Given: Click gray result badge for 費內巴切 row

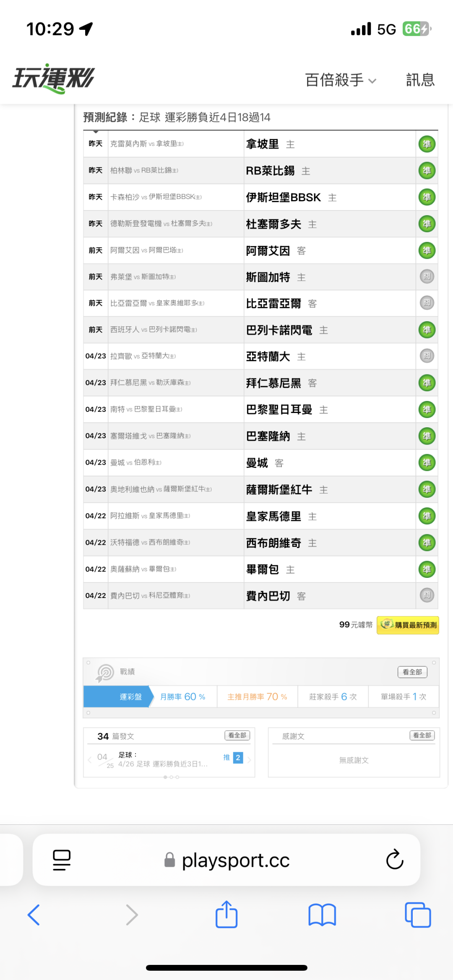Looking at the screenshot, I should pos(427,595).
